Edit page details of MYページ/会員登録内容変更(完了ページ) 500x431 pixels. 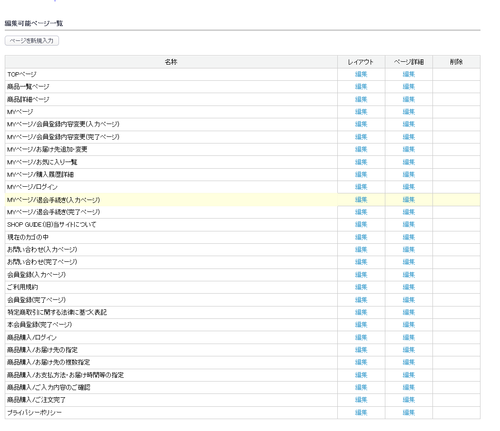tap(409, 137)
